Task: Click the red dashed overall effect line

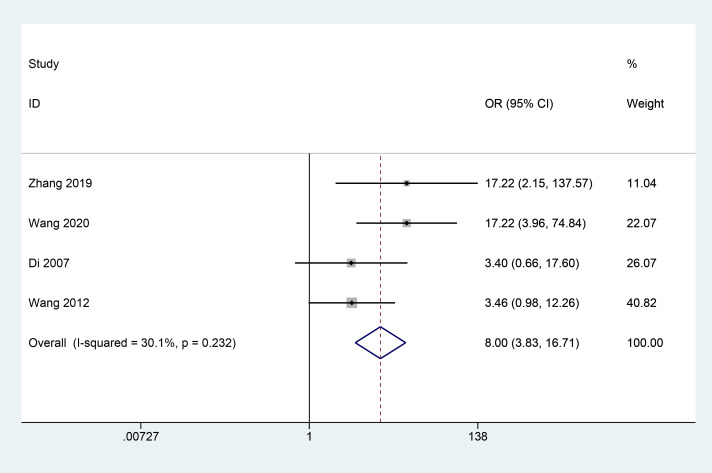Action: (381, 288)
